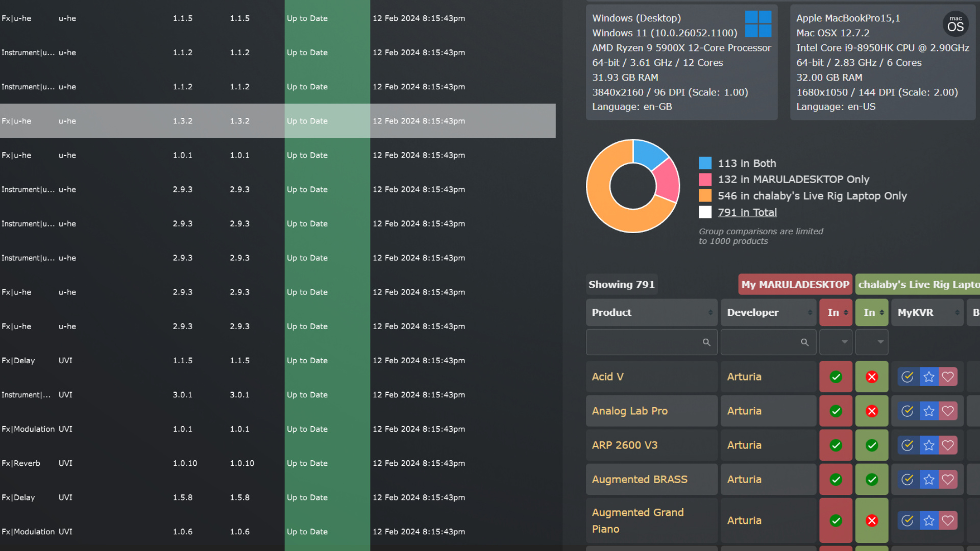Click the 132 in MARULADESKTOP Only legend text
980x551 pixels.
(x=793, y=180)
